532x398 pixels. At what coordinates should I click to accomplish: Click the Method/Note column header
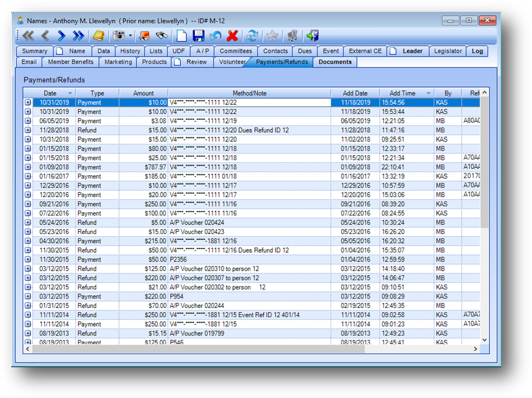pyautogui.click(x=249, y=93)
